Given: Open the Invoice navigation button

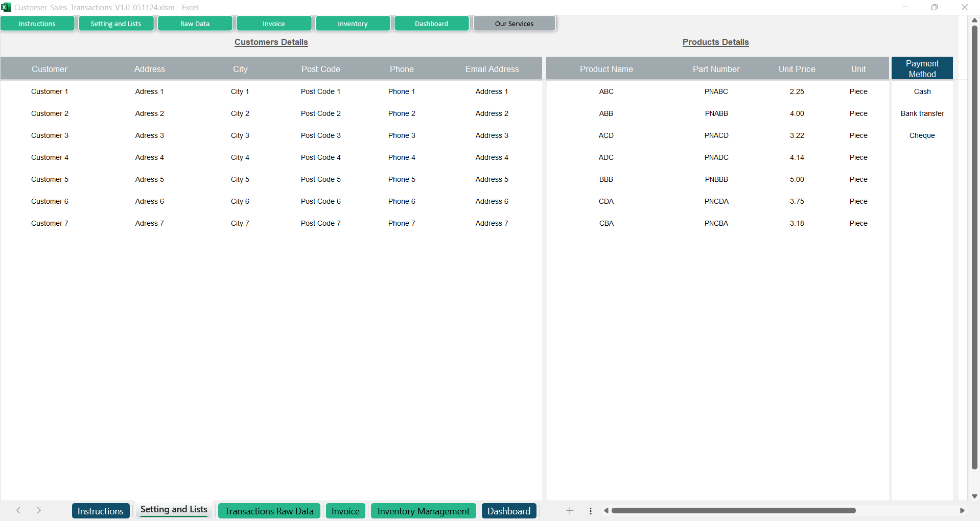Looking at the screenshot, I should click(273, 23).
